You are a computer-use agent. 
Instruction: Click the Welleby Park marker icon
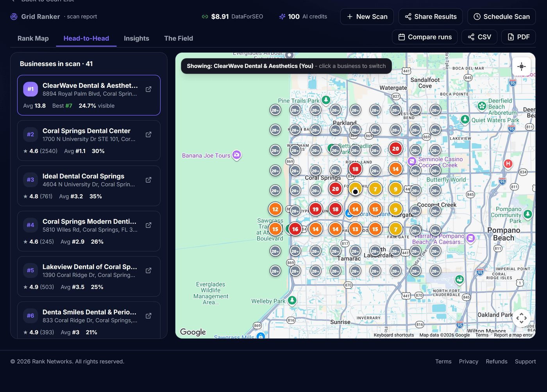coord(292,300)
